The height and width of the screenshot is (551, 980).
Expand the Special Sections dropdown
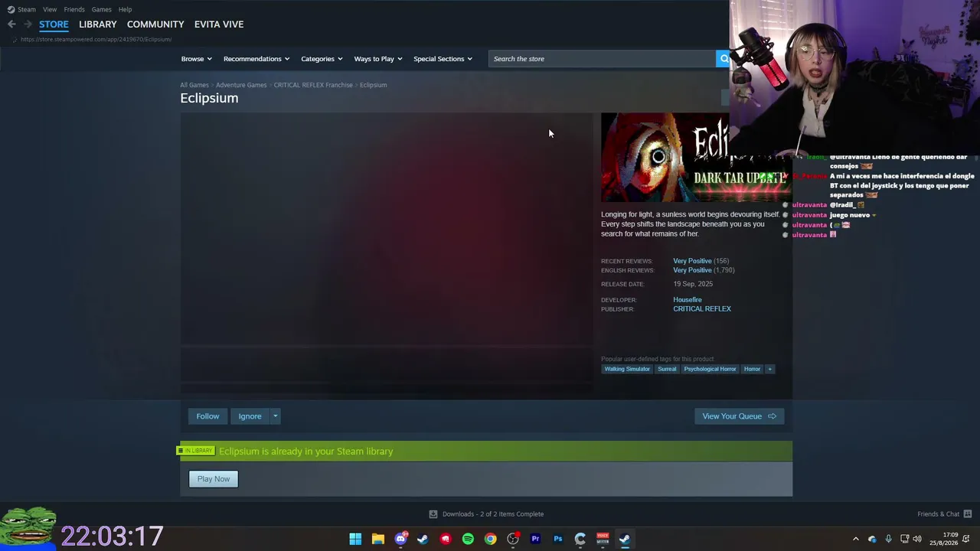(443, 59)
